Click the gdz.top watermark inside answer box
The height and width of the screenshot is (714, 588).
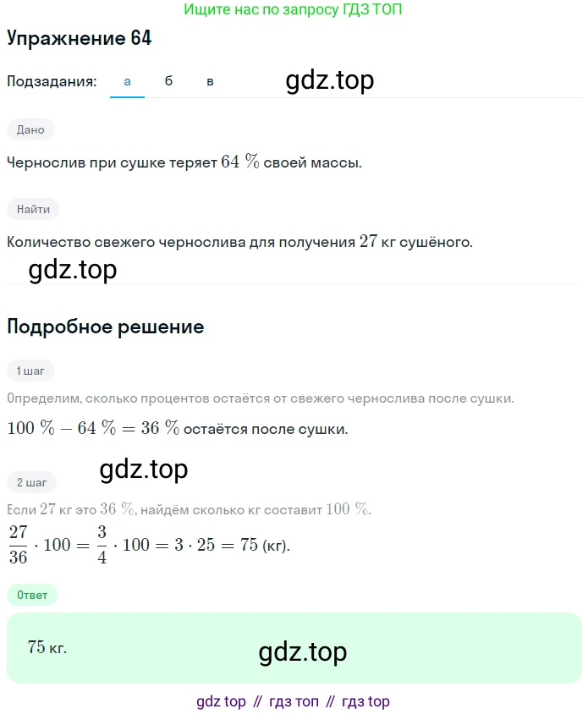click(302, 652)
